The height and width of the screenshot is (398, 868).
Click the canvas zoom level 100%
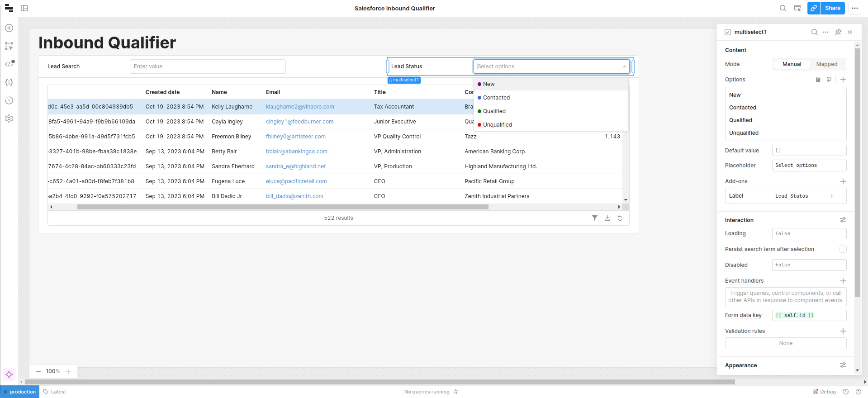tap(53, 371)
